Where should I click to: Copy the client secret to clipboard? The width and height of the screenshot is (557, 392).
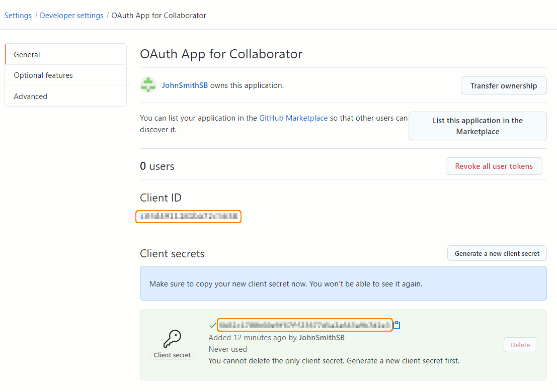(397, 325)
